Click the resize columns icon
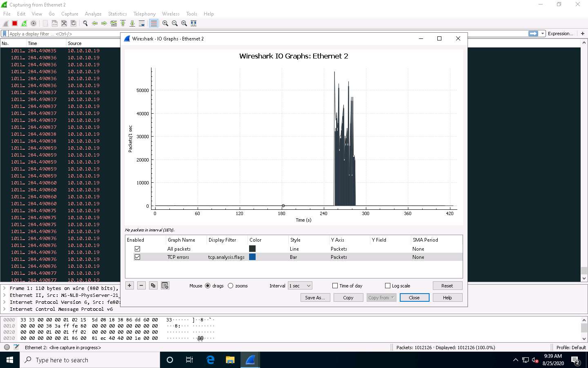This screenshot has height=368, width=588. (x=194, y=23)
